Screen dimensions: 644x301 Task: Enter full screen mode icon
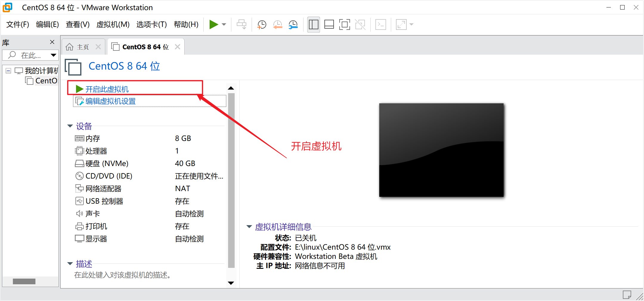click(x=345, y=24)
